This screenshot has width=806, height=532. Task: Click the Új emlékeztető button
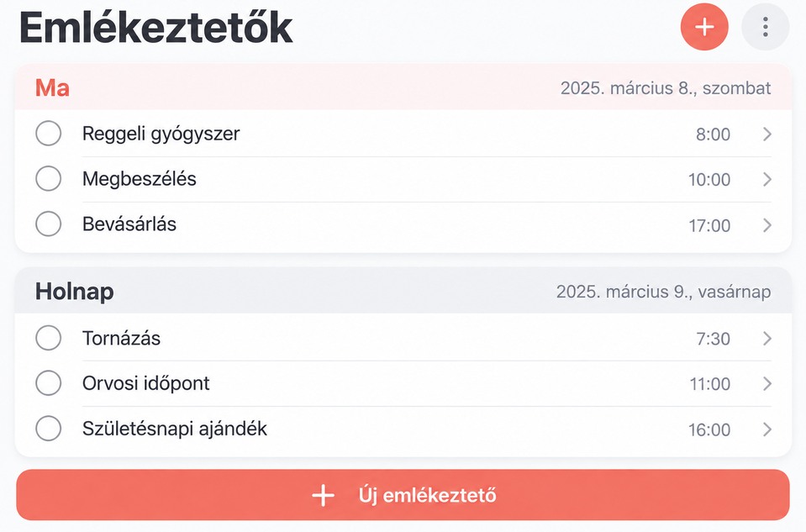pyautogui.click(x=403, y=495)
